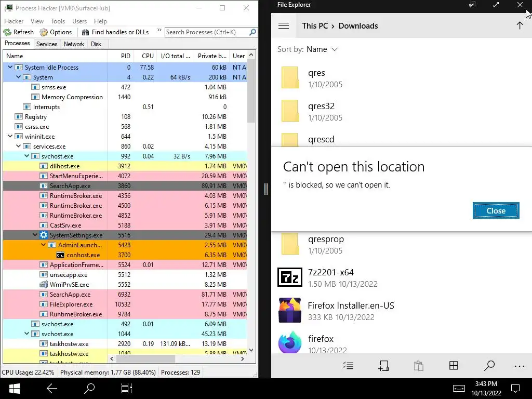Click the File Explorer search icon

(489, 365)
